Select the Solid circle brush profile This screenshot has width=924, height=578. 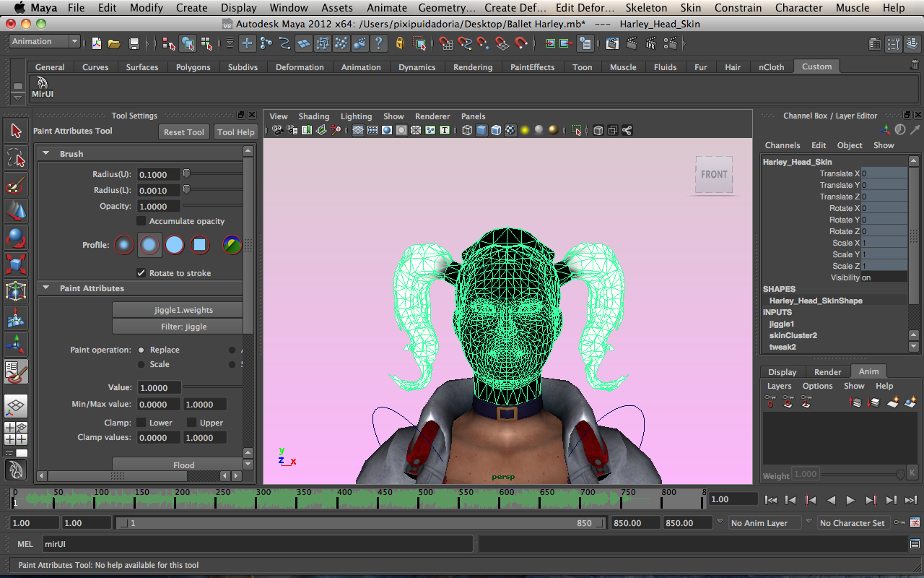point(175,245)
